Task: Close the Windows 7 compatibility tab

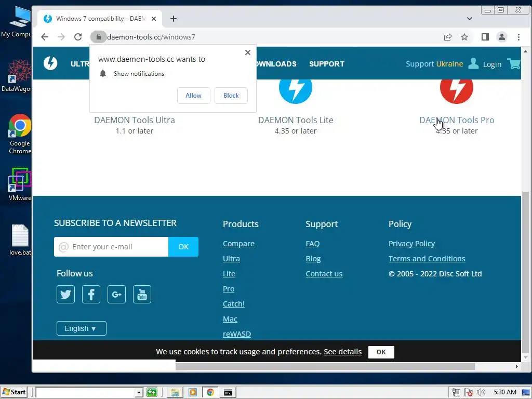Action: pyautogui.click(x=154, y=19)
